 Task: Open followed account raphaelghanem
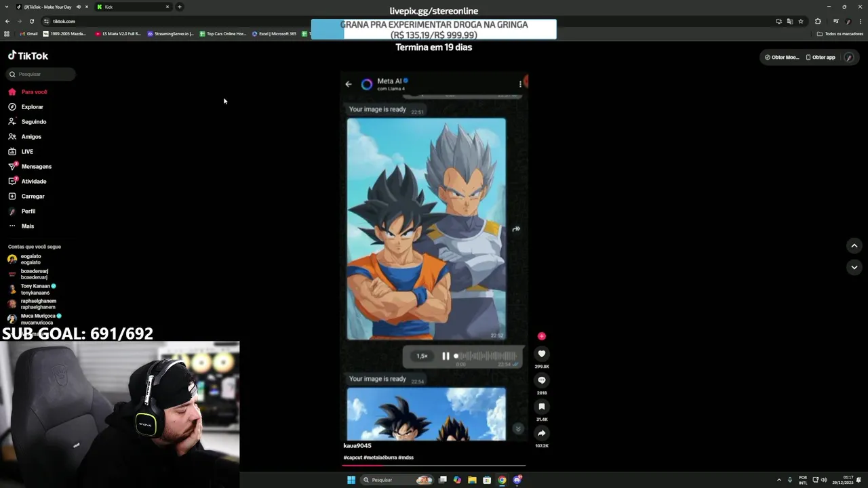pyautogui.click(x=32, y=304)
